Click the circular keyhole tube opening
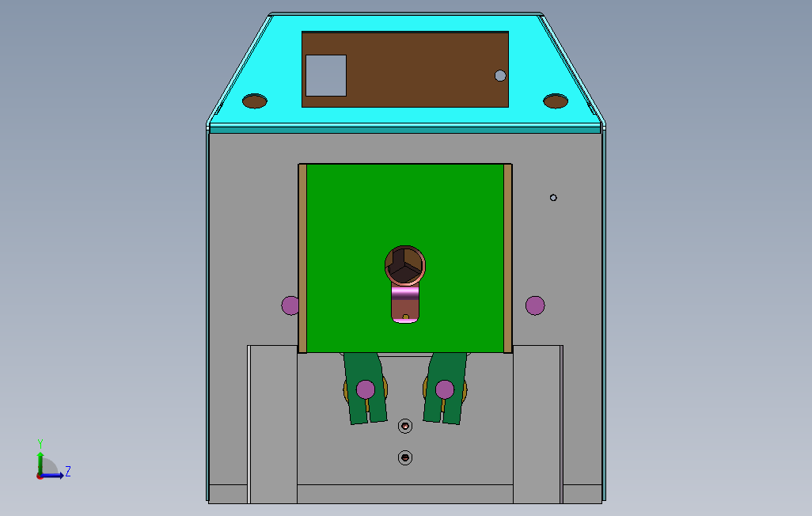812x516 pixels. point(405,265)
